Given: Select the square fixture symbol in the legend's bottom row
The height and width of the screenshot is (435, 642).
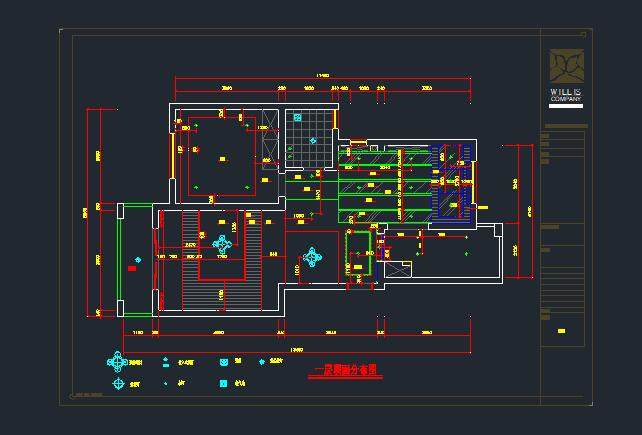Looking at the screenshot, I should [x=223, y=383].
